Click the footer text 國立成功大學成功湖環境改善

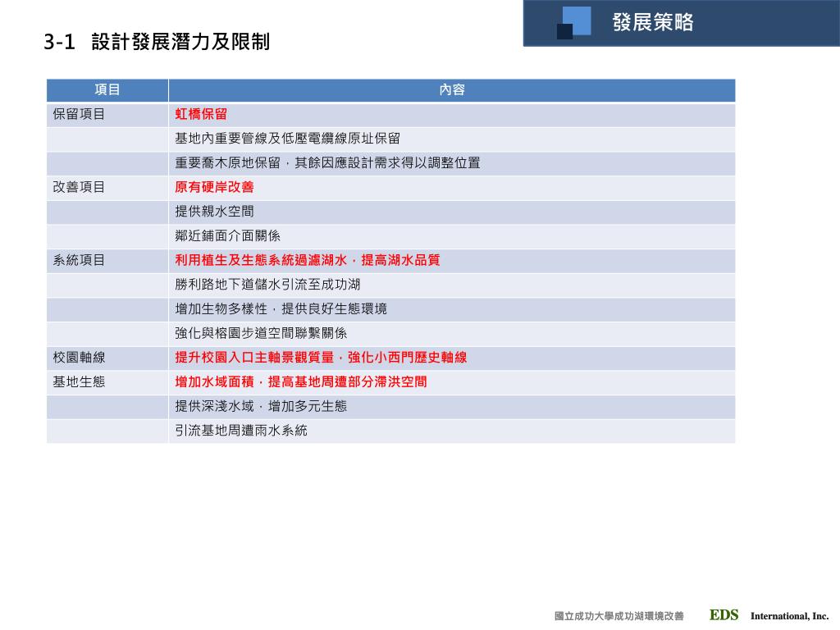coord(619,616)
